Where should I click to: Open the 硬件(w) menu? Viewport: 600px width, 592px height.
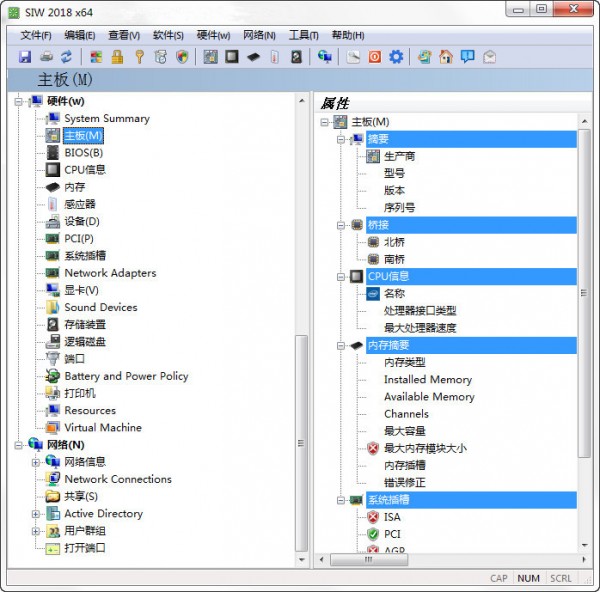(x=213, y=36)
